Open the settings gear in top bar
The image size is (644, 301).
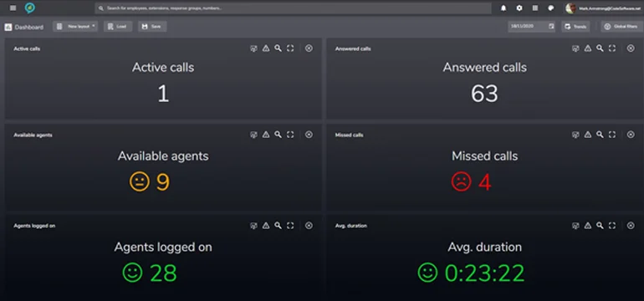[519, 8]
